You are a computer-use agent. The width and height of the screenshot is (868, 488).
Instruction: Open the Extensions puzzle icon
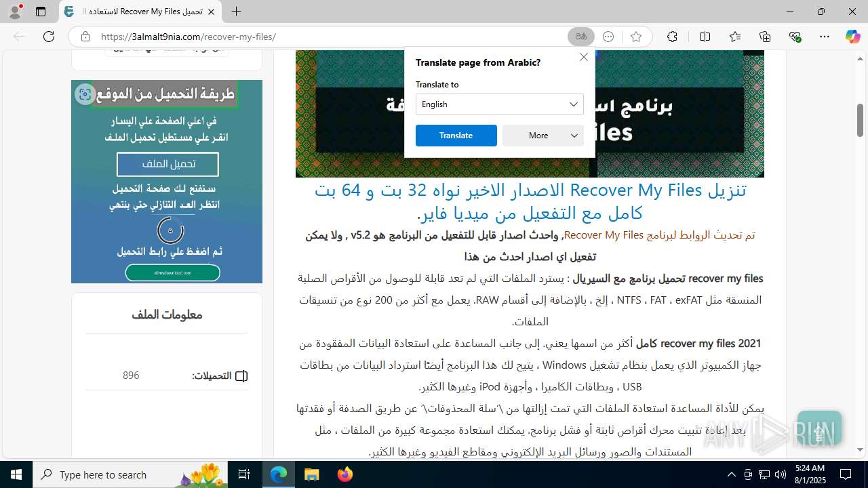click(x=672, y=37)
